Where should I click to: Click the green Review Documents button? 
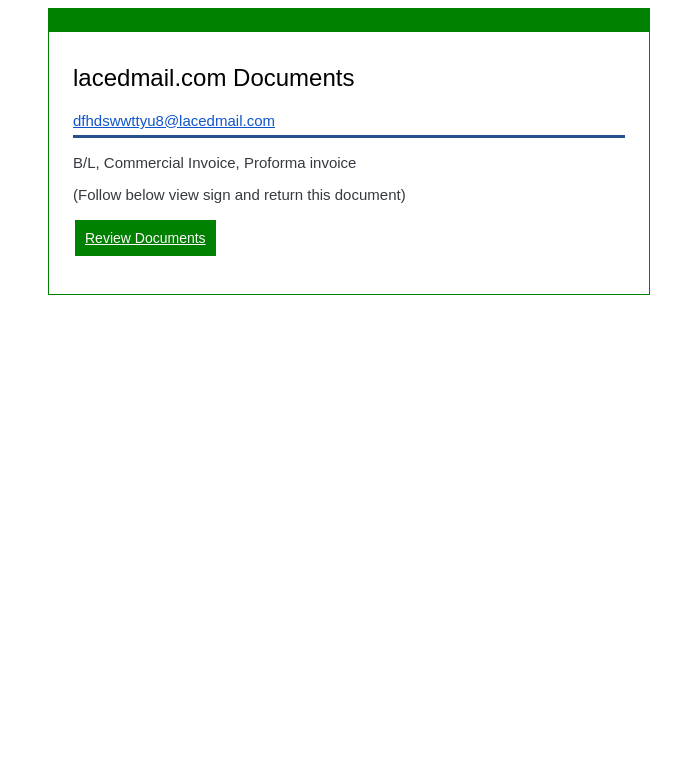(145, 238)
